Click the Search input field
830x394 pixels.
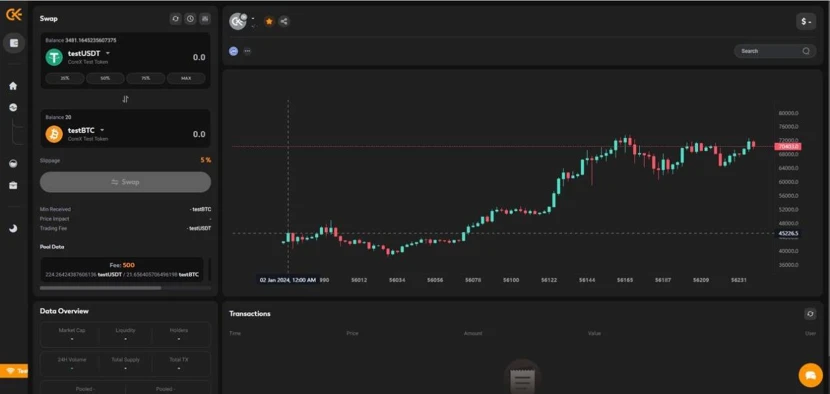tap(775, 51)
